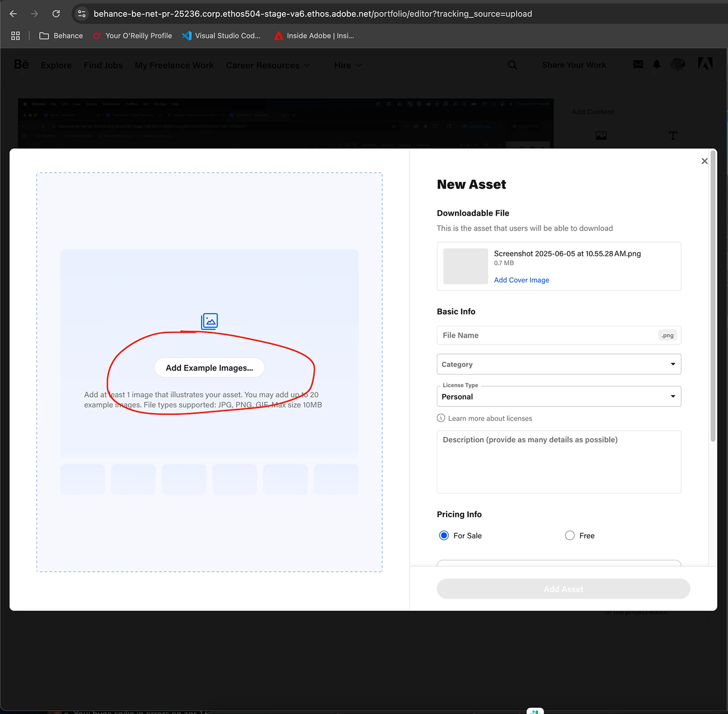Expand the Category dropdown
Image resolution: width=728 pixels, height=714 pixels.
coord(558,364)
